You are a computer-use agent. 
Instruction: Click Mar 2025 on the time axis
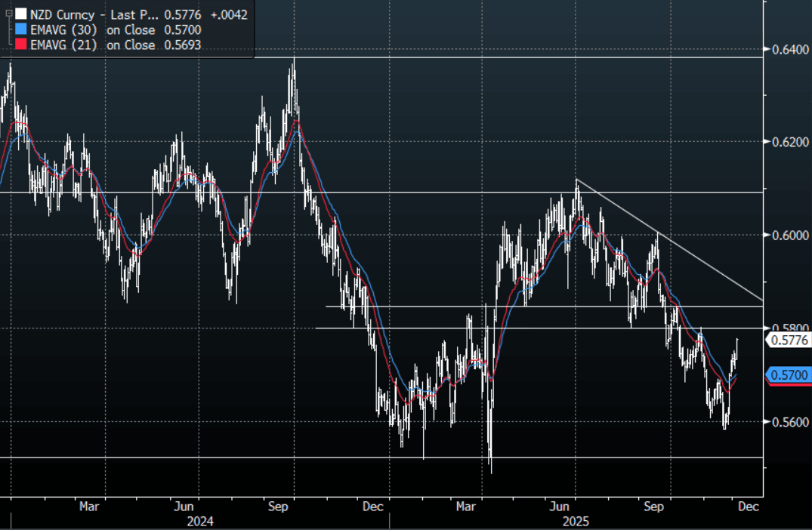click(x=465, y=506)
